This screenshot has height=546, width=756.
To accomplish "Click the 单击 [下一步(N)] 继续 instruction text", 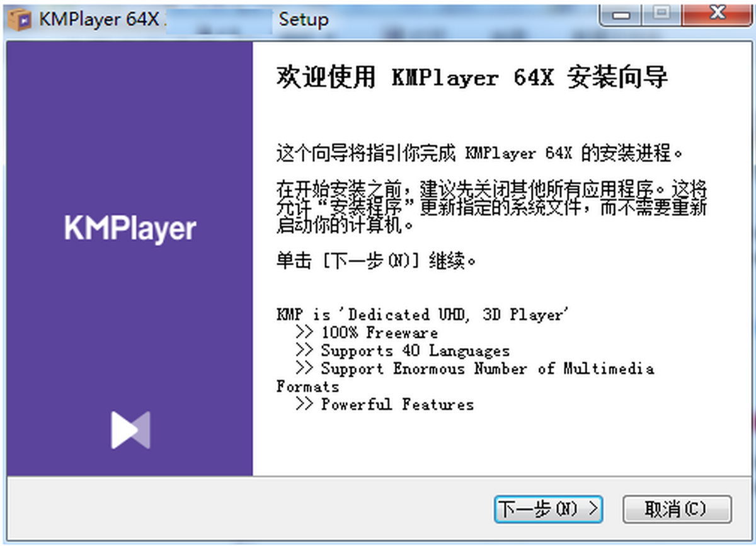I will pyautogui.click(x=375, y=259).
